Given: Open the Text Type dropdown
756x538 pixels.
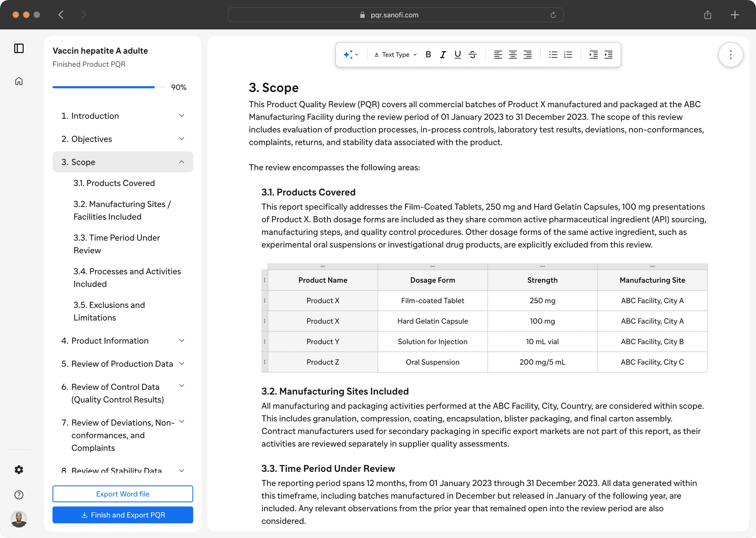Looking at the screenshot, I should pyautogui.click(x=396, y=55).
